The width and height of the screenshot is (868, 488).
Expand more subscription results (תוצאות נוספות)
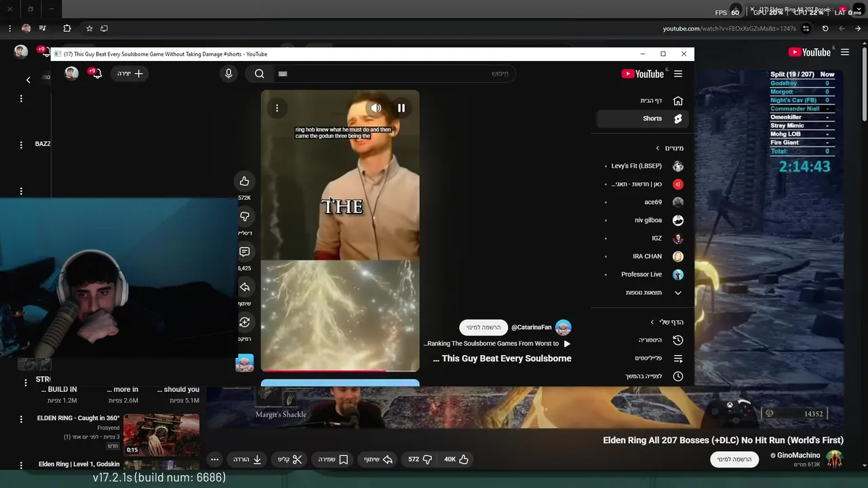(642, 293)
